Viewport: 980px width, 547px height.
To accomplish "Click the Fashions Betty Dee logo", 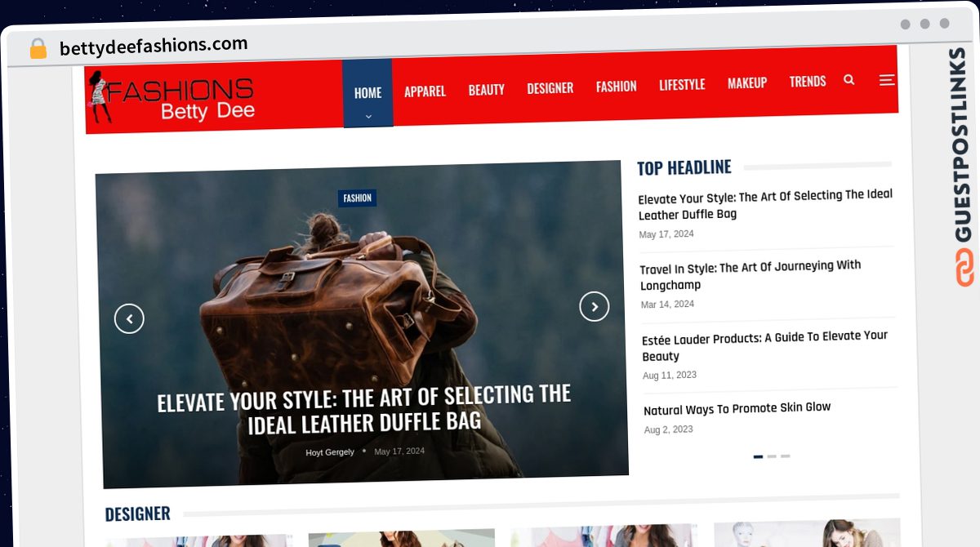I will (x=171, y=98).
